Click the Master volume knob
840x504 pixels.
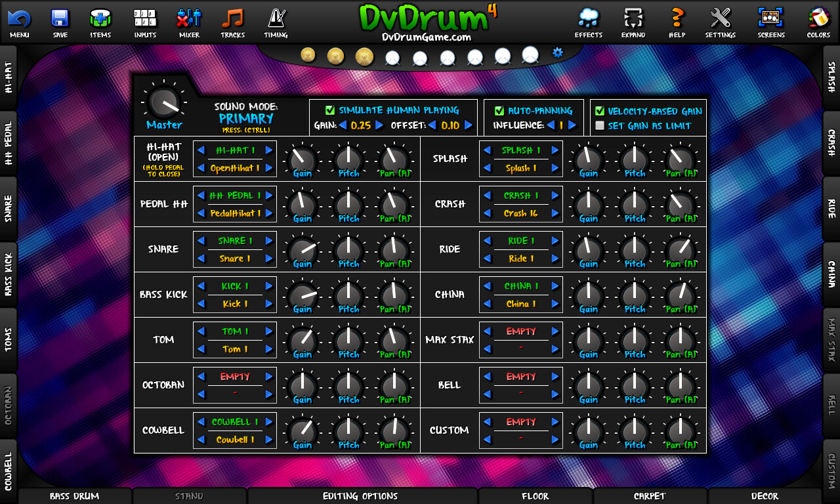(x=164, y=102)
